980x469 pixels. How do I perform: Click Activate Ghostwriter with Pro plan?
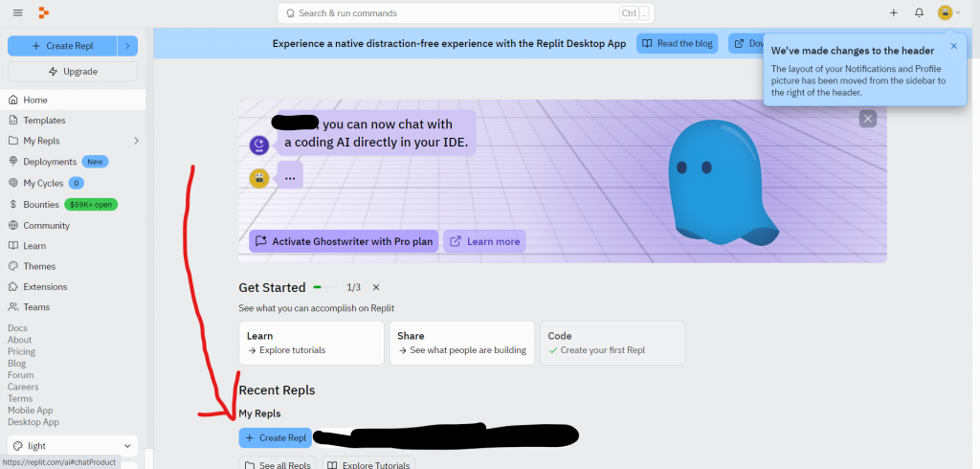[344, 241]
